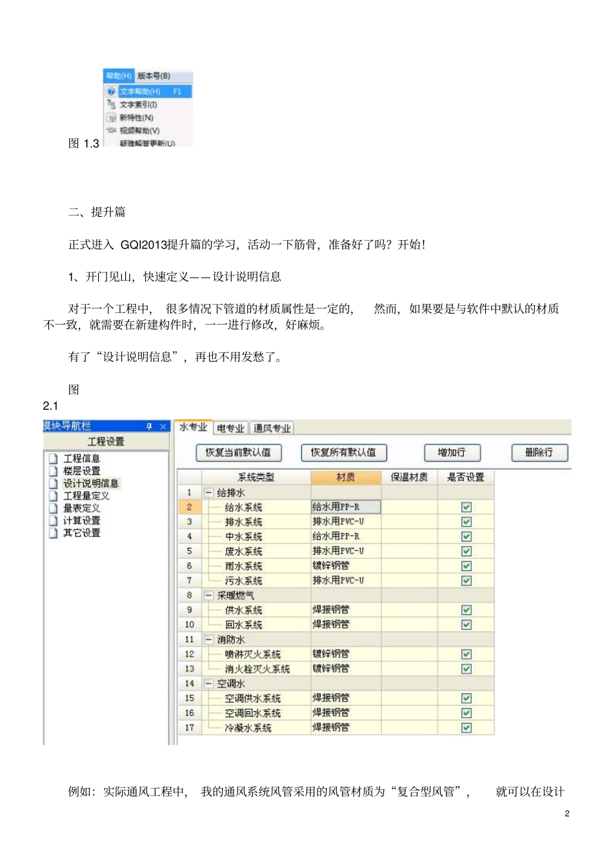Pin the 模块导航栏 panel

149,426
